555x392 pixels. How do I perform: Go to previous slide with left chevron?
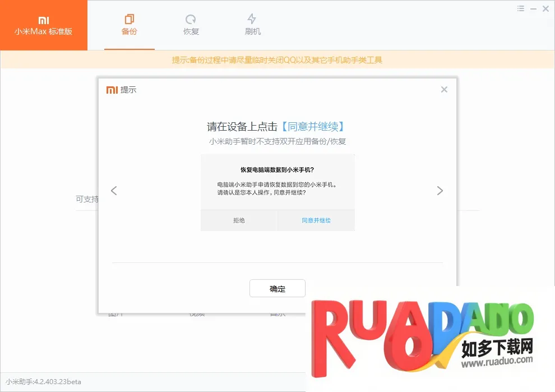(114, 191)
